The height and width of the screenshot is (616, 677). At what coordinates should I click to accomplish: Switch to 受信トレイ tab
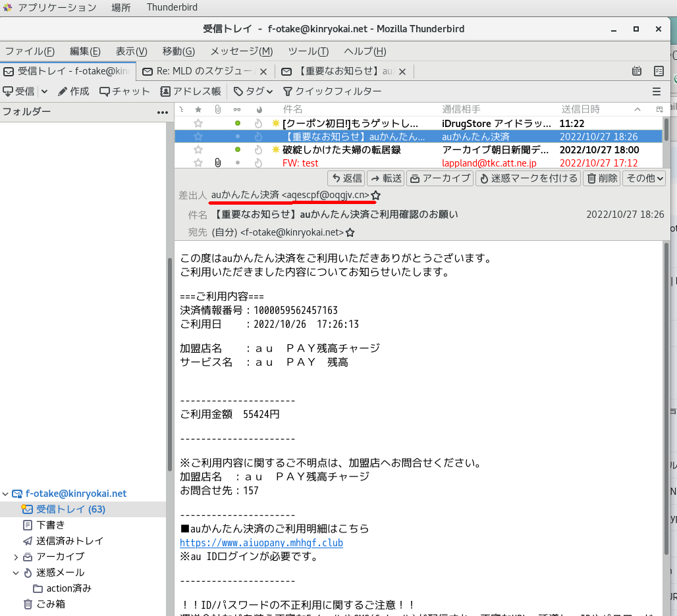click(68, 71)
